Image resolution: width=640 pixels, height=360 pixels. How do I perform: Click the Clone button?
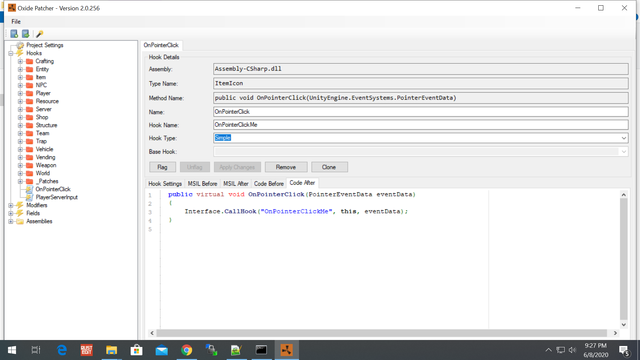coord(329,167)
